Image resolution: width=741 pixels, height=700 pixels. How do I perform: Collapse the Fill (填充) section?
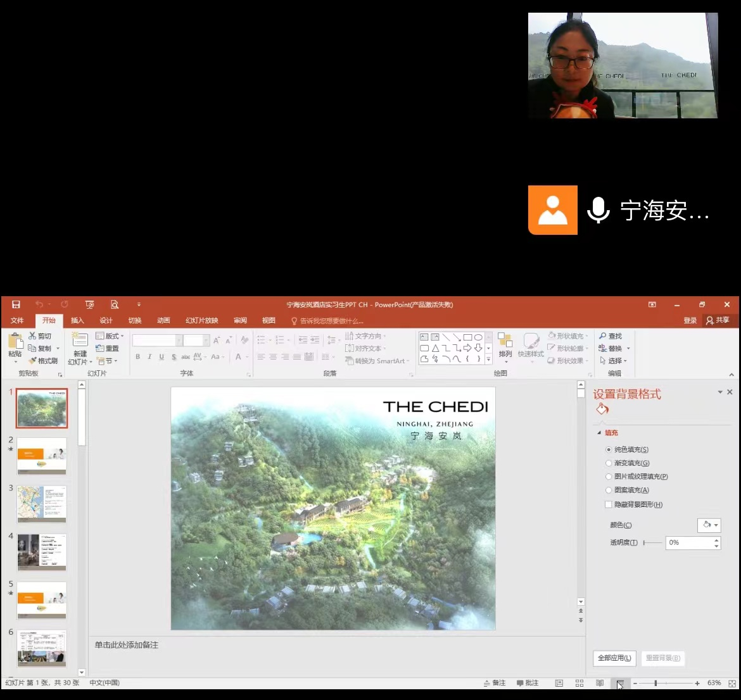[600, 433]
